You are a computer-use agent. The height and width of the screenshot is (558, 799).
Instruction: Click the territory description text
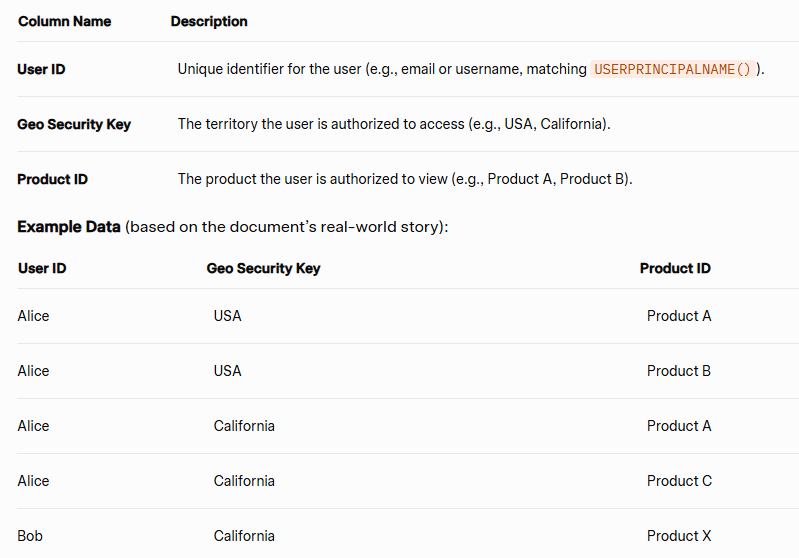[394, 124]
